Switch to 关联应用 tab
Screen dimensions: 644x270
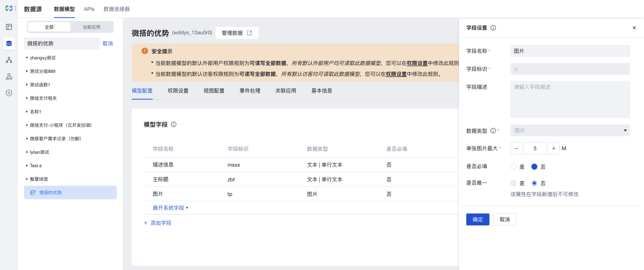coord(286,91)
